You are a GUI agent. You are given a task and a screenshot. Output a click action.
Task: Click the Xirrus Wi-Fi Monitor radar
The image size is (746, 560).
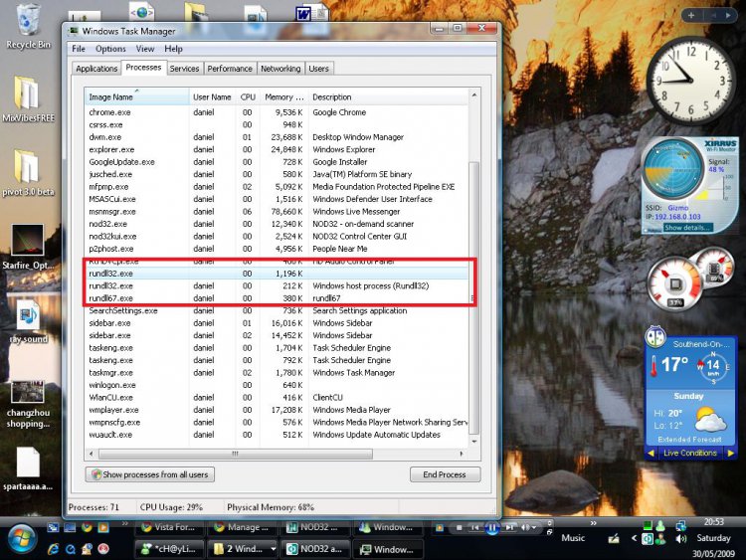672,168
